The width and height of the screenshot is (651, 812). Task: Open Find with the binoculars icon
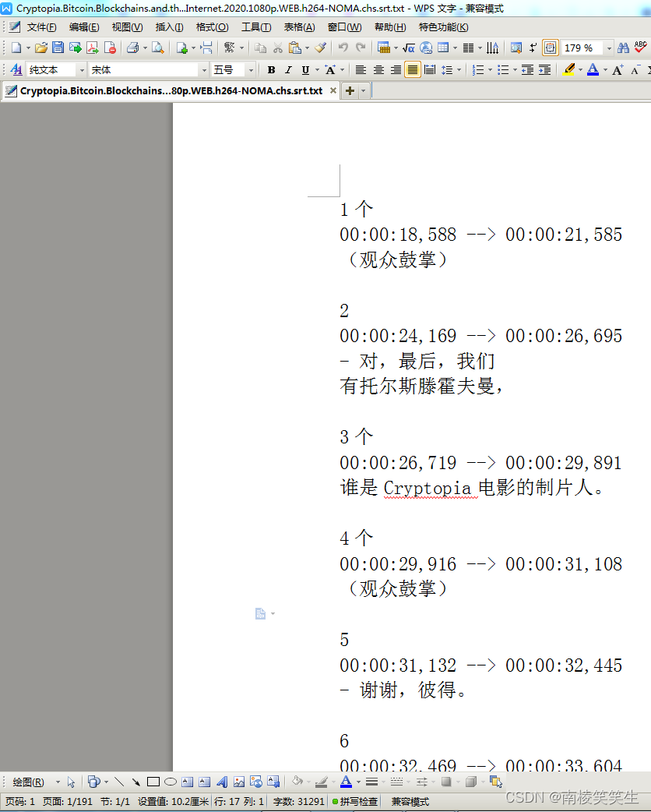tap(623, 48)
